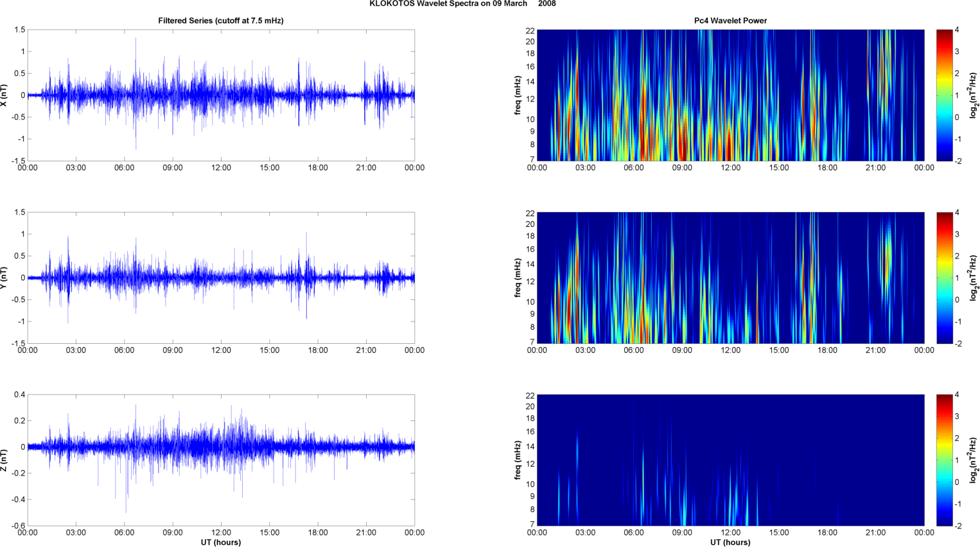Click UT (hours) label under bottom spectrogram
980x547 pixels.
[x=730, y=542]
